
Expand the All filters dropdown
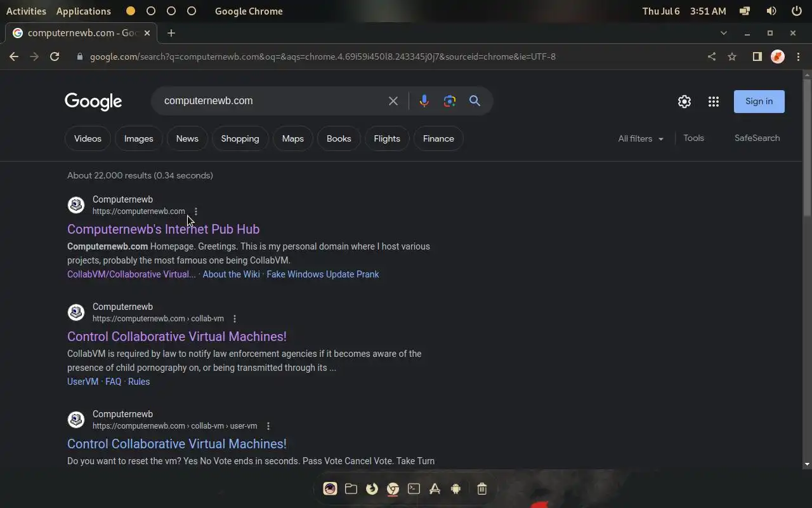pyautogui.click(x=641, y=138)
